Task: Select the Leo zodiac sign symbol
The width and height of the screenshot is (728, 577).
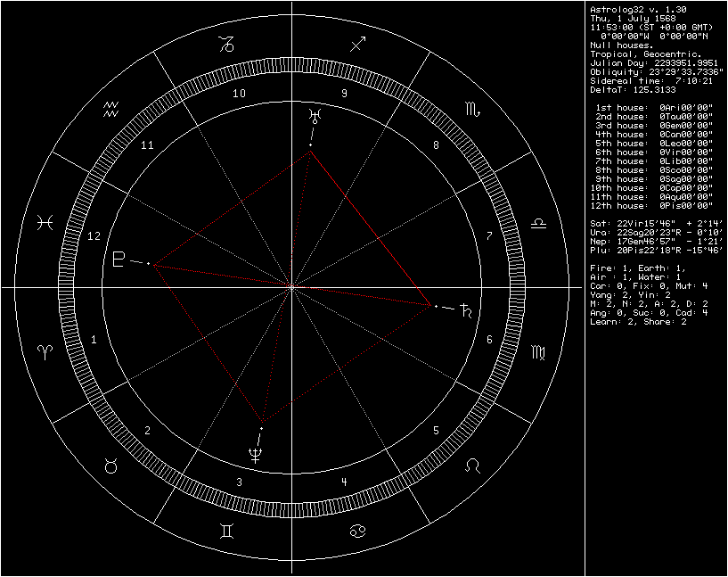Action: click(470, 466)
